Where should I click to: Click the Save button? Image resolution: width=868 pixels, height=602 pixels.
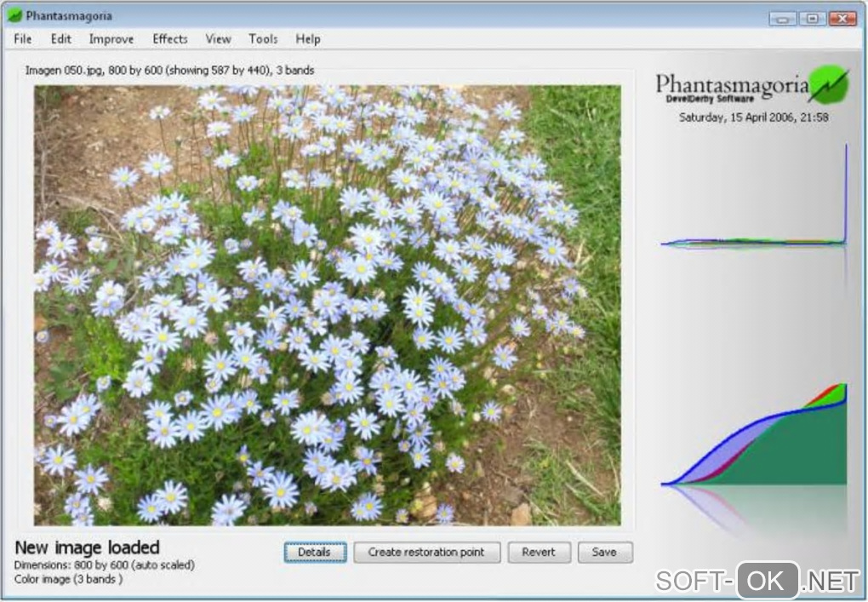(604, 552)
